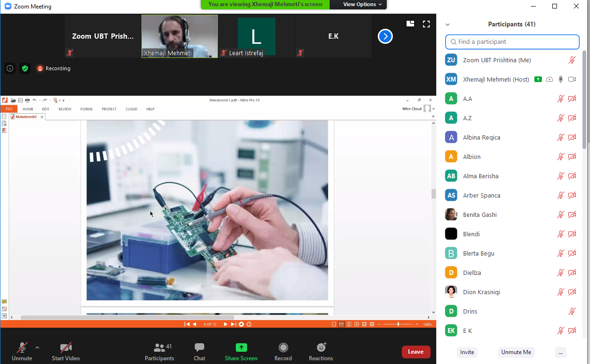
Task: Jump to the last page of Mekatronik1.pdf
Action: tap(233, 324)
